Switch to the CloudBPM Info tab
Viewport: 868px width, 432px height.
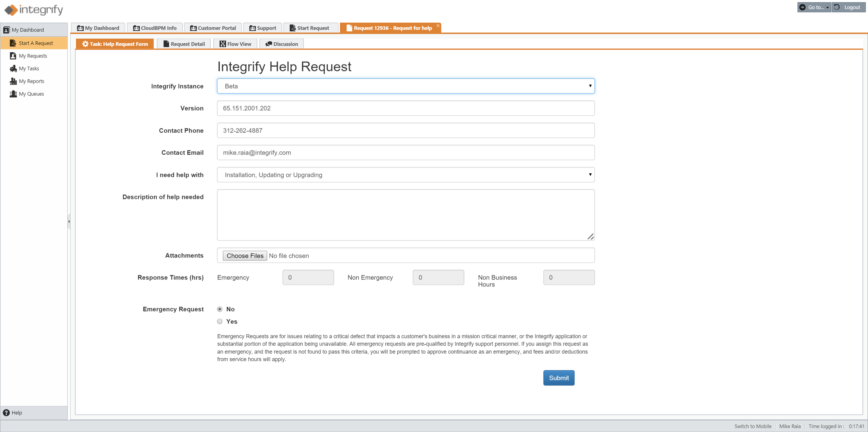tap(155, 28)
